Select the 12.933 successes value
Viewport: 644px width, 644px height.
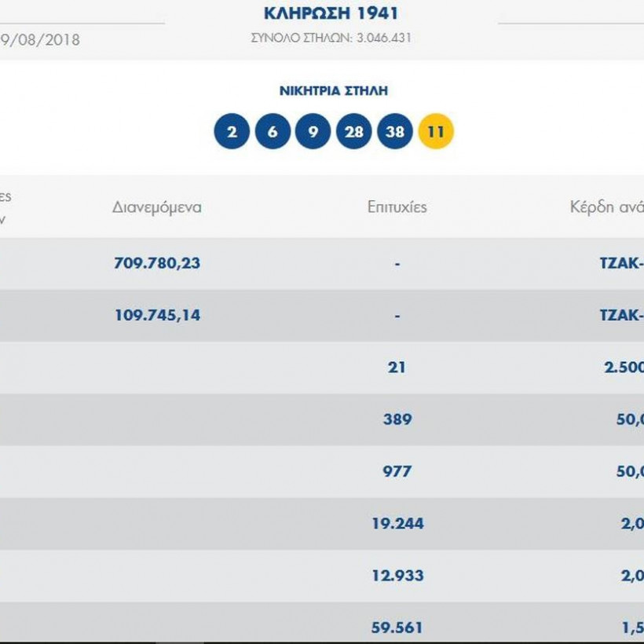pos(397,575)
